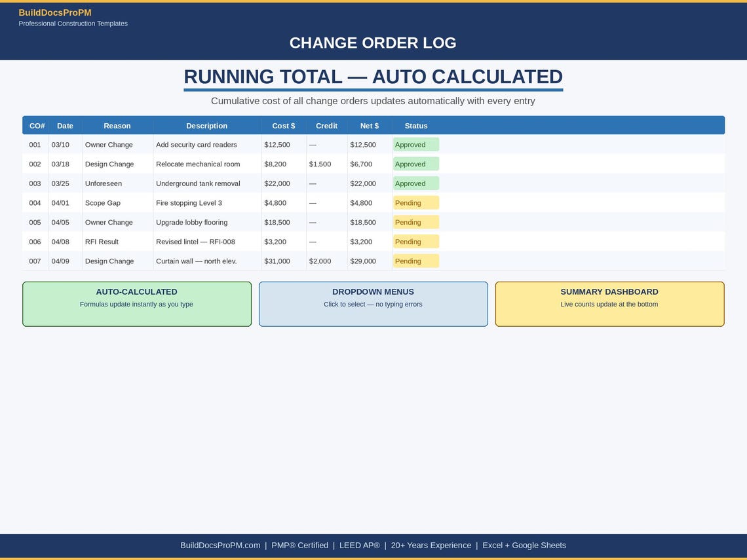Click the Excel + Google Sheets footer text
Viewport: 747px width, 560px height.
[524, 545]
